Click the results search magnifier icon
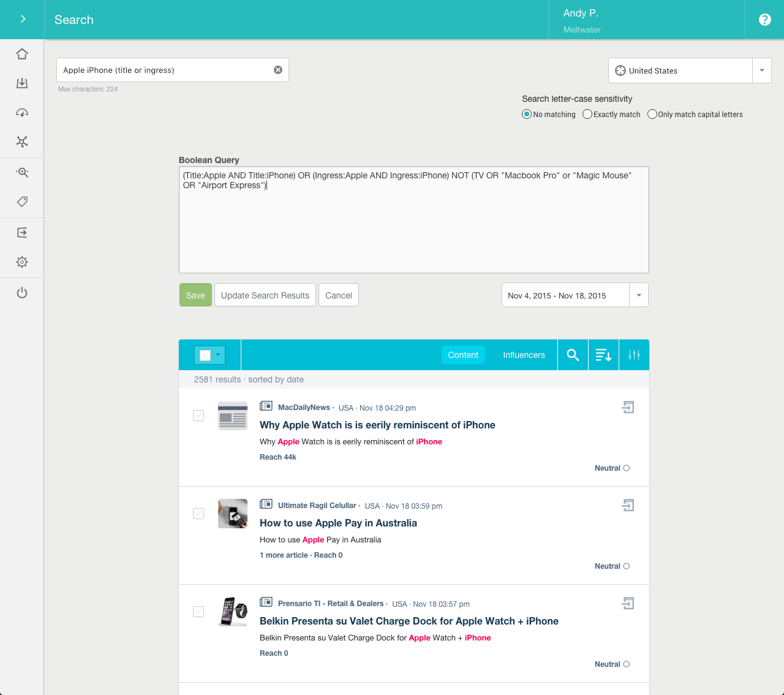The image size is (784, 695). [573, 355]
